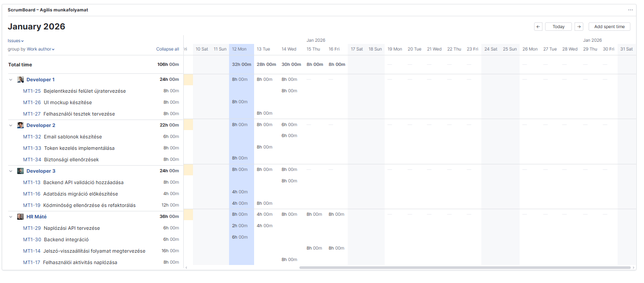
Task: Click the next period arrow button
Action: point(579,27)
